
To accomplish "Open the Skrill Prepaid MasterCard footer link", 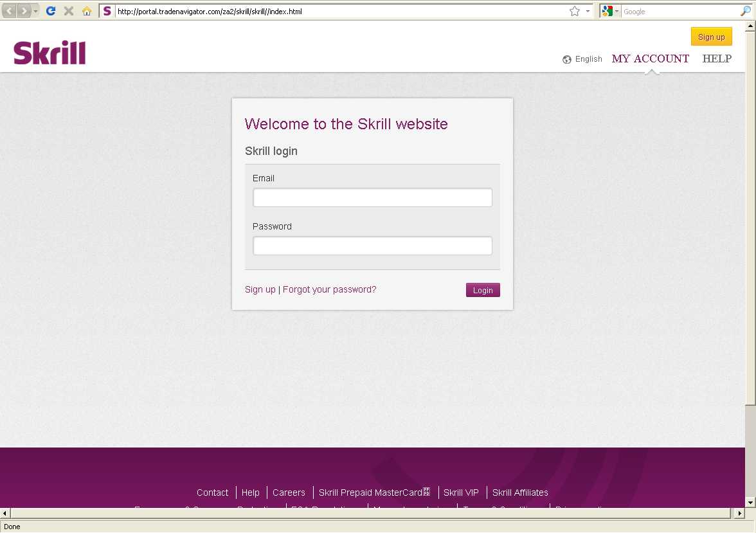I will [373, 492].
